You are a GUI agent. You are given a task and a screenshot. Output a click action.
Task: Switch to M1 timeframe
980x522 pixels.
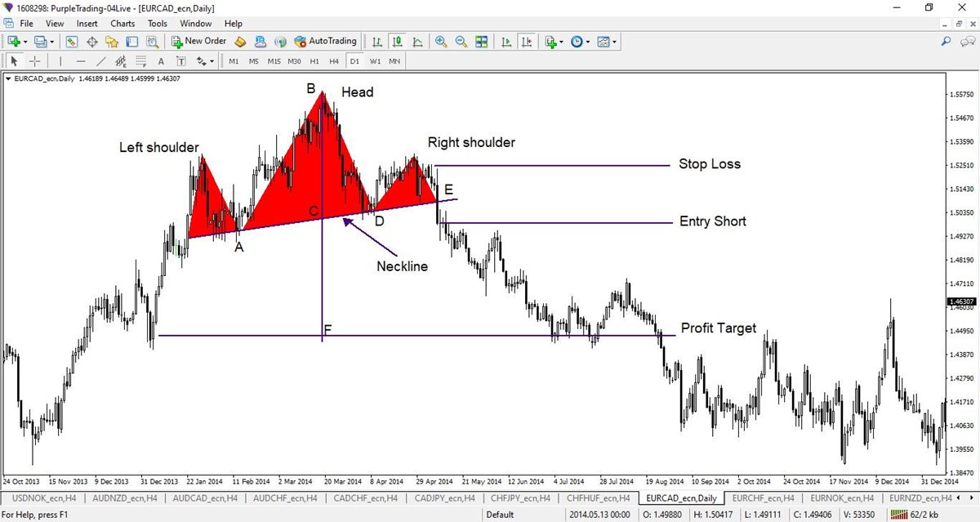(x=234, y=61)
